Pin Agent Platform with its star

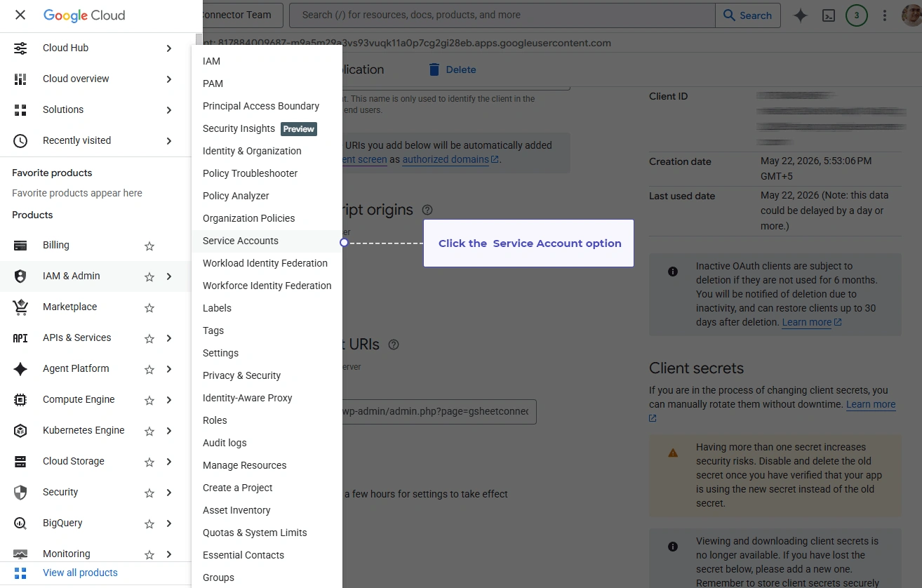click(x=149, y=370)
